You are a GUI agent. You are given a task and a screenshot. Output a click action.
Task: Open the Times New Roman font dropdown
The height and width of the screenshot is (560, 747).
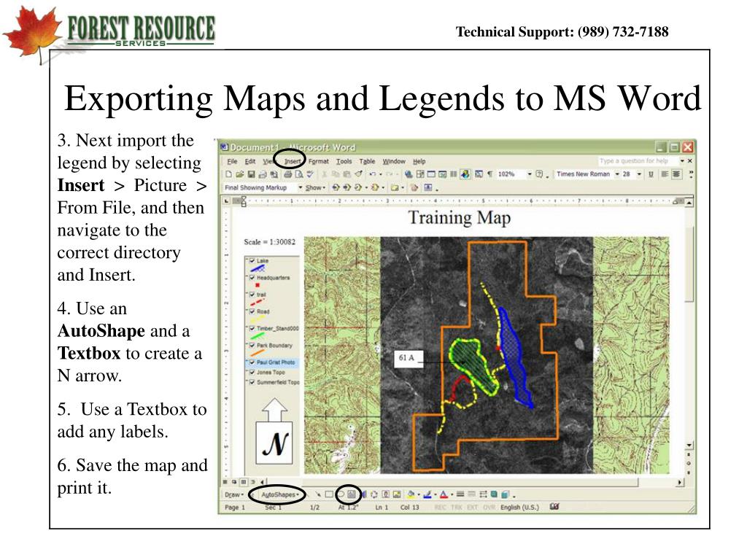(617, 174)
